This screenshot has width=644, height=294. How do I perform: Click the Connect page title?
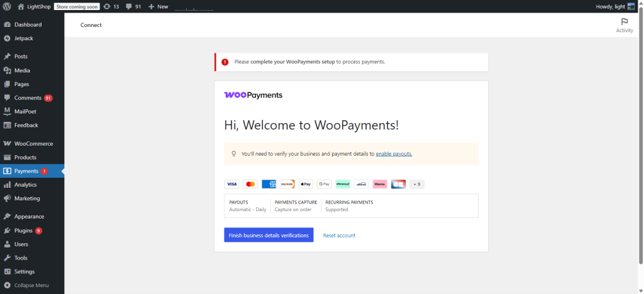(x=91, y=25)
